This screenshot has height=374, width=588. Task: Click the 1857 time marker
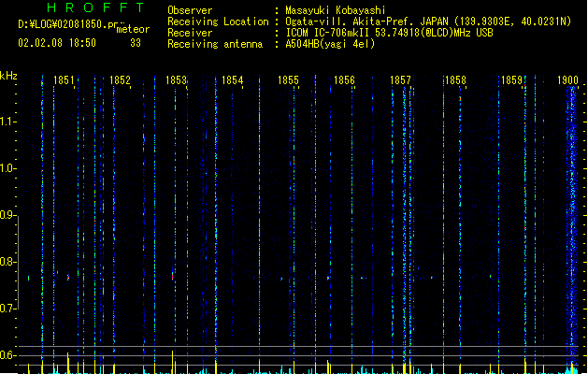(400, 80)
